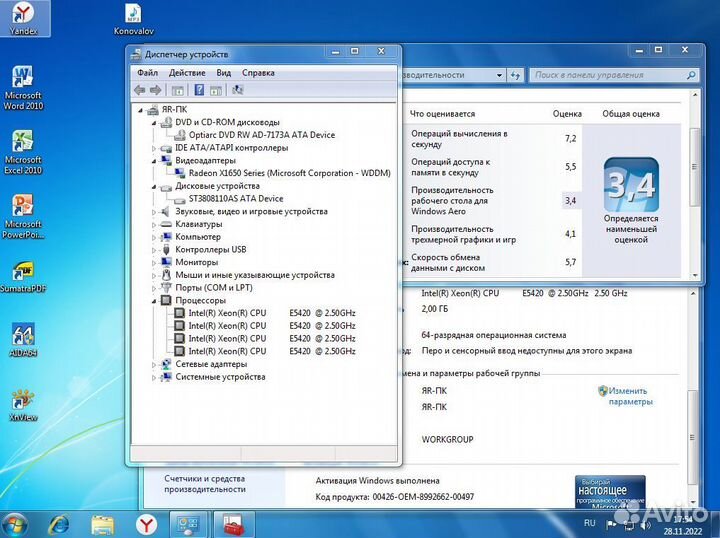Click the 5,7 disk transfer score value
Viewport: 720px width, 538px height.
pos(570,262)
